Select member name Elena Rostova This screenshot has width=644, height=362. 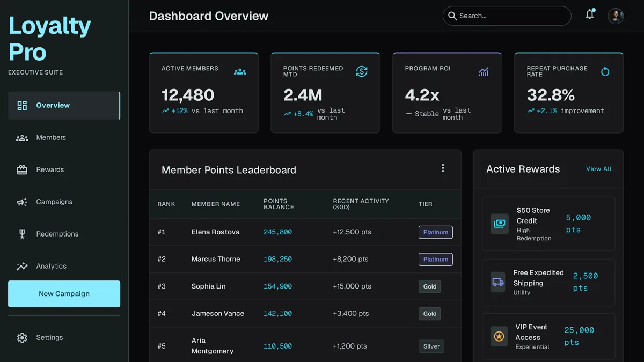click(x=215, y=232)
